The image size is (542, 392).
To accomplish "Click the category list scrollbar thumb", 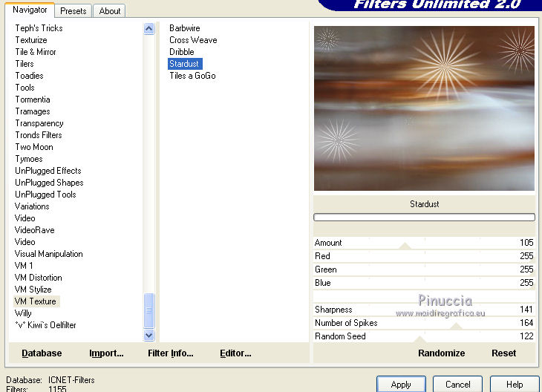I will pyautogui.click(x=148, y=310).
